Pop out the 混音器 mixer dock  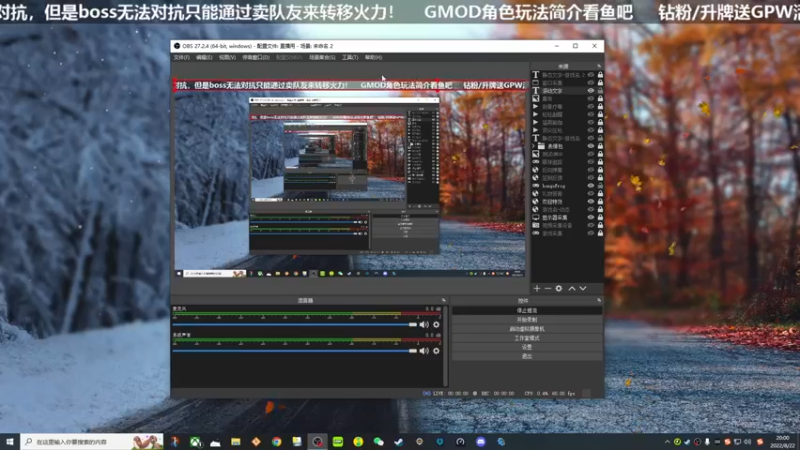[443, 301]
